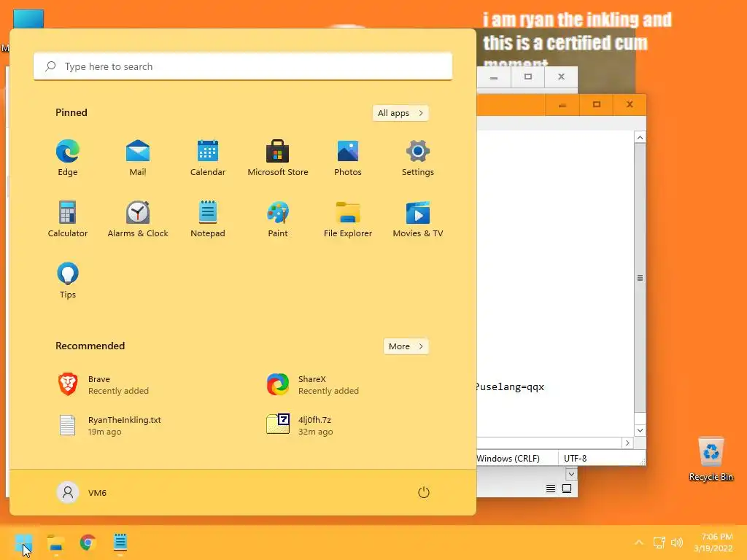Launch the Photos app

click(x=348, y=158)
